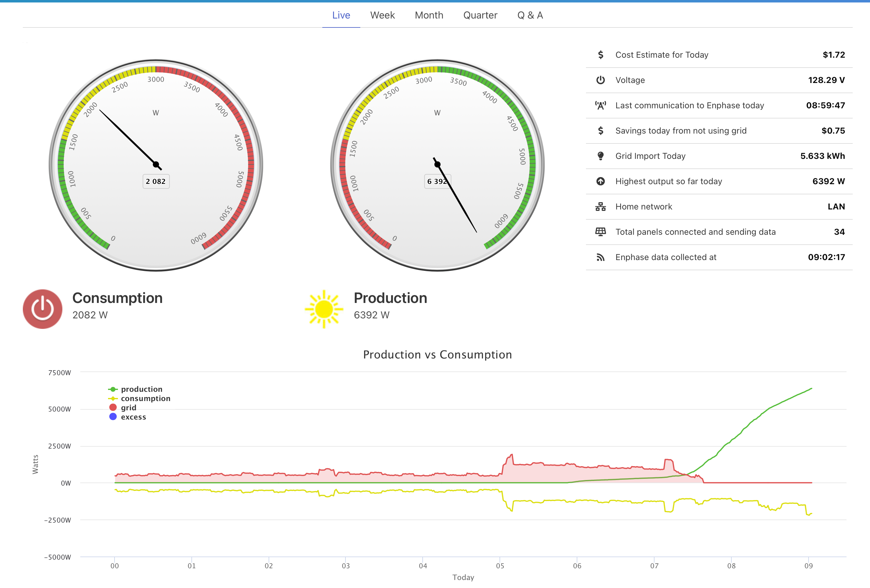
Task: Open the Month tab
Action: 429,15
